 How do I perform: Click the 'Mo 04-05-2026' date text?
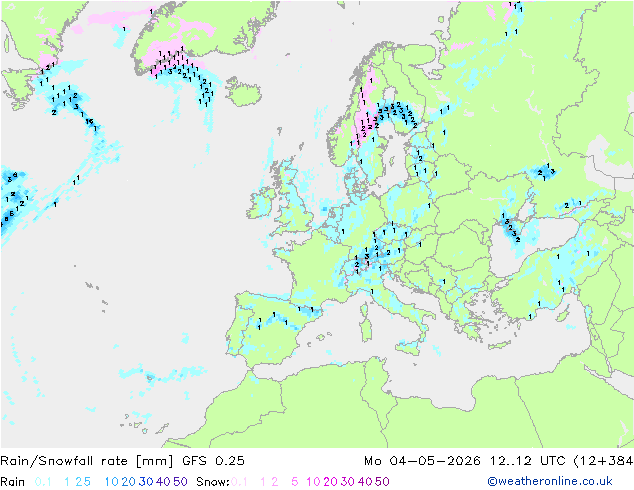click(x=422, y=461)
